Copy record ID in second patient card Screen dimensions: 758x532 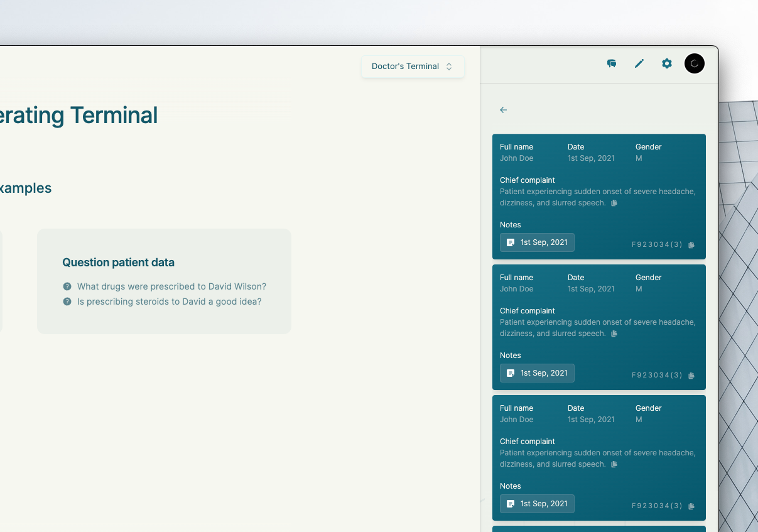(691, 376)
